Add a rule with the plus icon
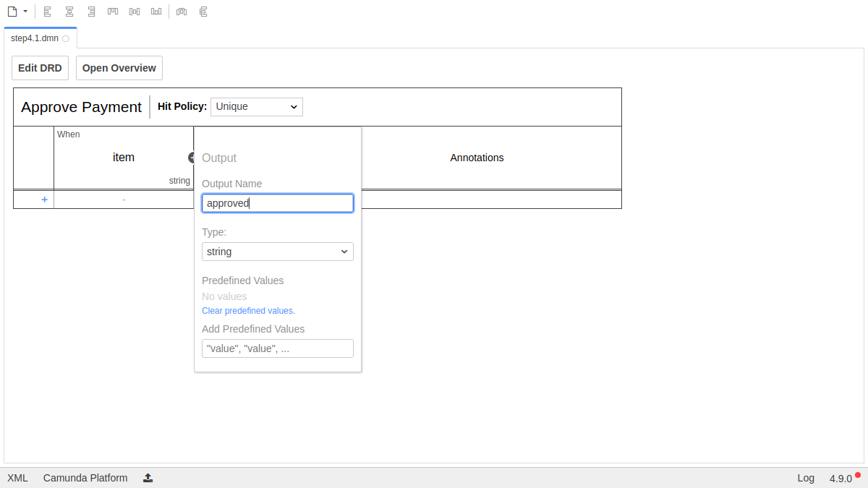 (x=44, y=200)
